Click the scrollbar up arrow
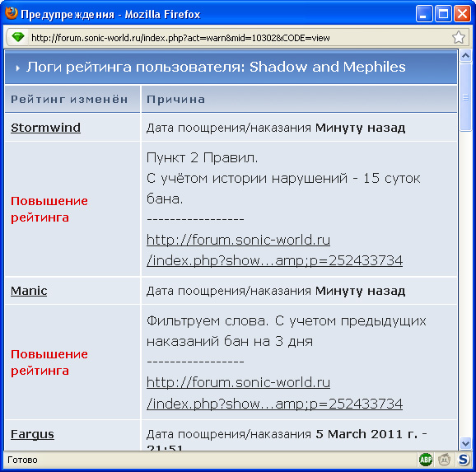Image resolution: width=476 pixels, height=472 pixels. coord(465,55)
